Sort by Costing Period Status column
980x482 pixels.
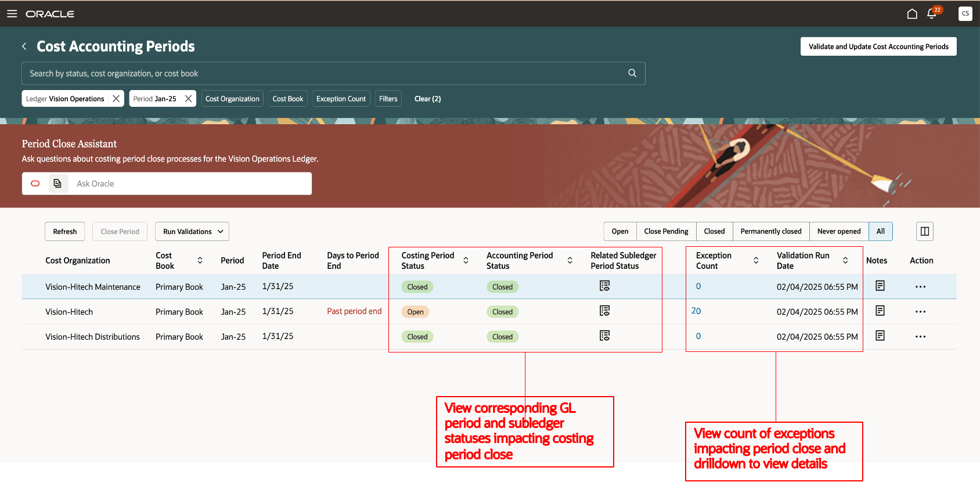(x=466, y=261)
